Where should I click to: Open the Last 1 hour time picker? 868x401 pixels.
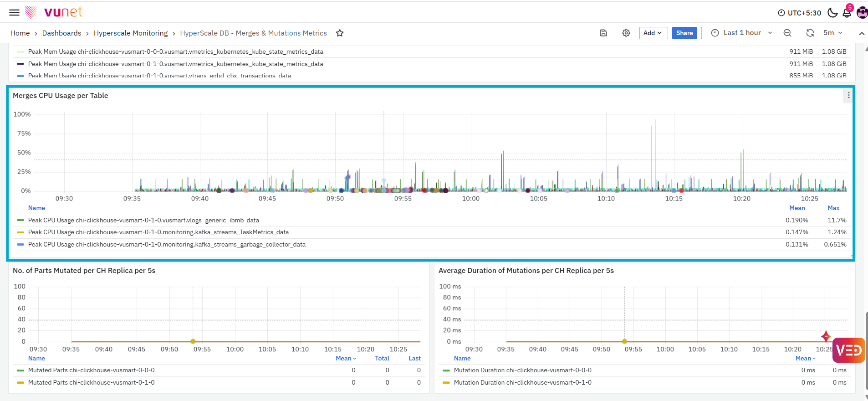tap(742, 33)
